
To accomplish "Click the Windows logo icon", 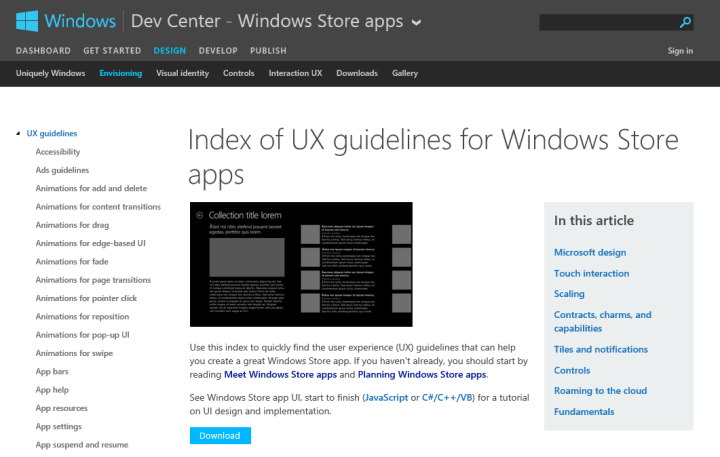I will [x=29, y=21].
